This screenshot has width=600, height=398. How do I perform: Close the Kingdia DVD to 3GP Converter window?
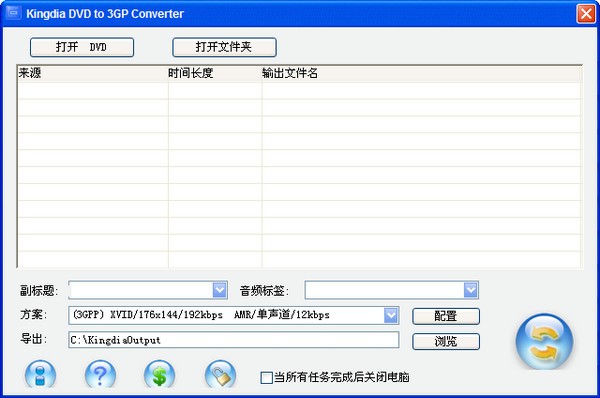pos(586,14)
